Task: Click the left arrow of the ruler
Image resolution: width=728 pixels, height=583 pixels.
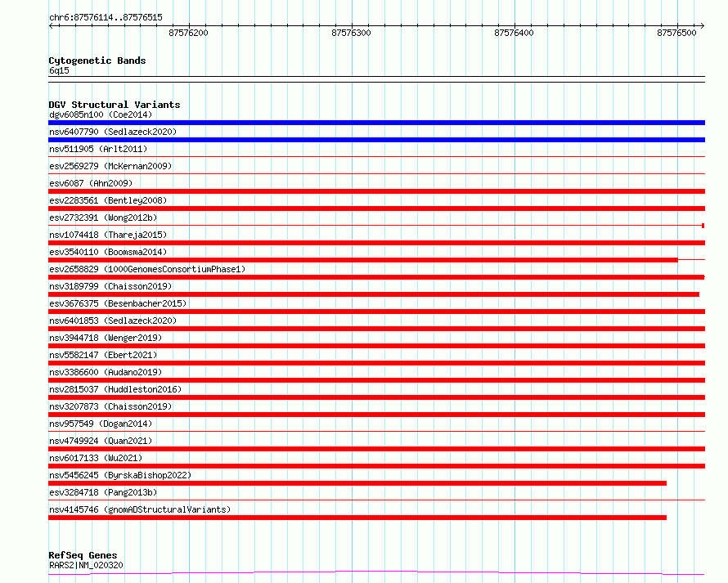Action: click(x=51, y=25)
